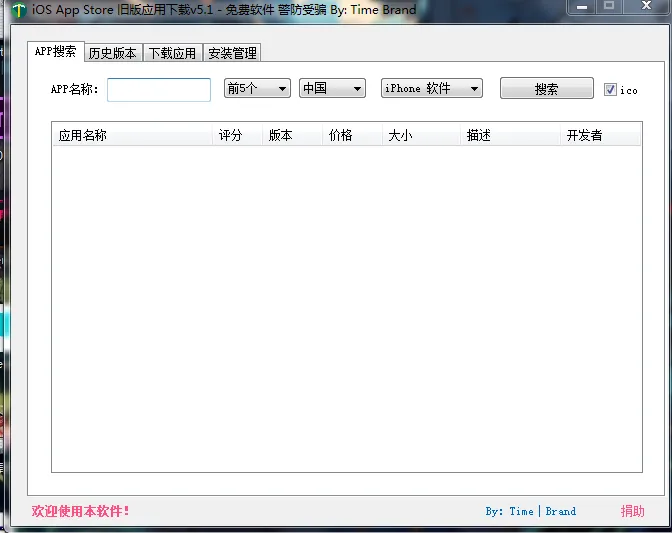Click the 描述 column header
This screenshot has height=533, width=672.
[x=511, y=135]
